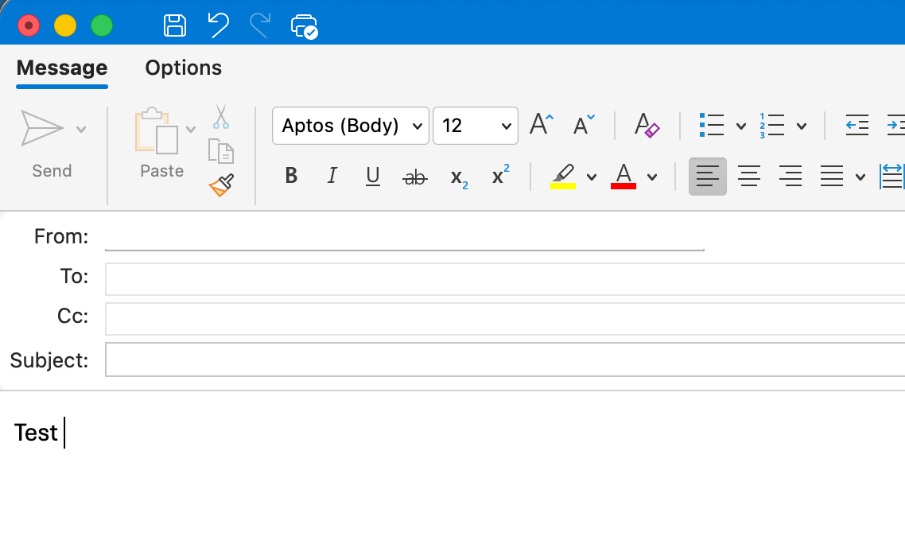
Task: Open the Paste options dropdown
Action: coord(191,129)
